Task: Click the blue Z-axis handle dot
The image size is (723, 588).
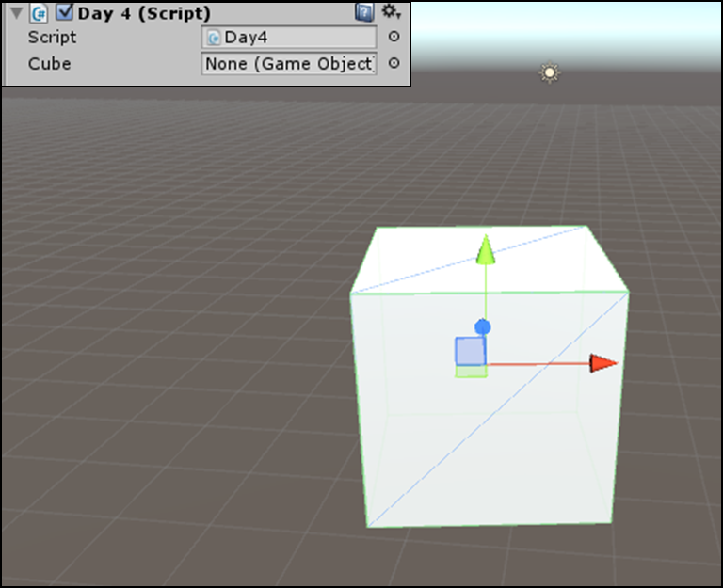Action: (483, 327)
